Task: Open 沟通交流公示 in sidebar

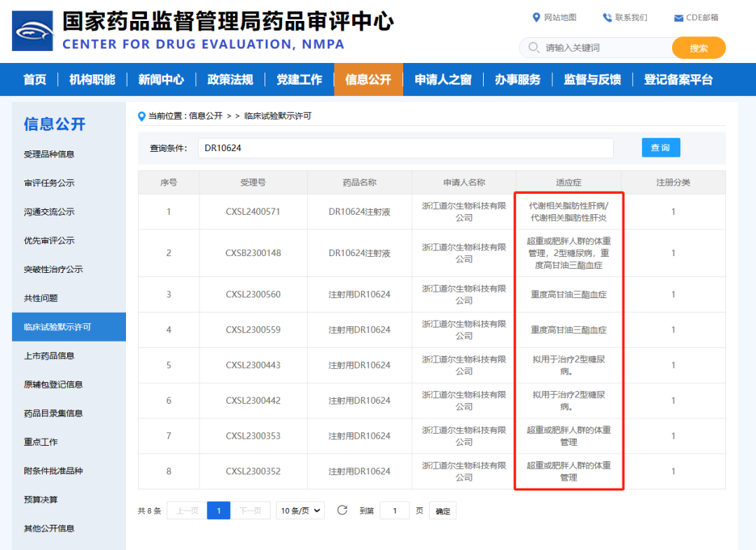Action: (x=49, y=211)
